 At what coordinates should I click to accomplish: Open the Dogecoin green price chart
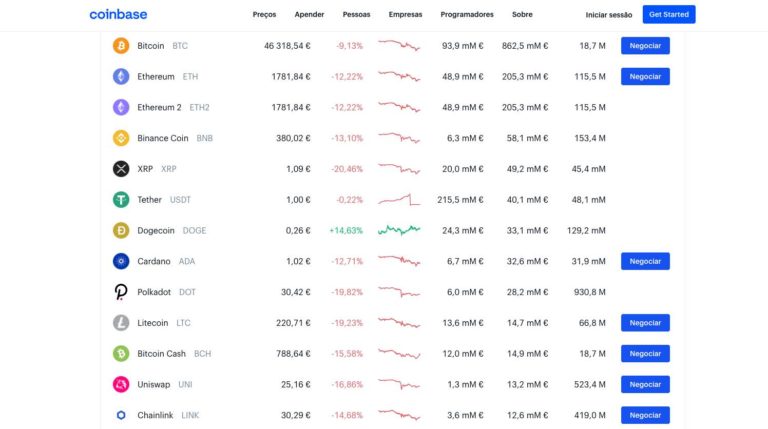[399, 230]
